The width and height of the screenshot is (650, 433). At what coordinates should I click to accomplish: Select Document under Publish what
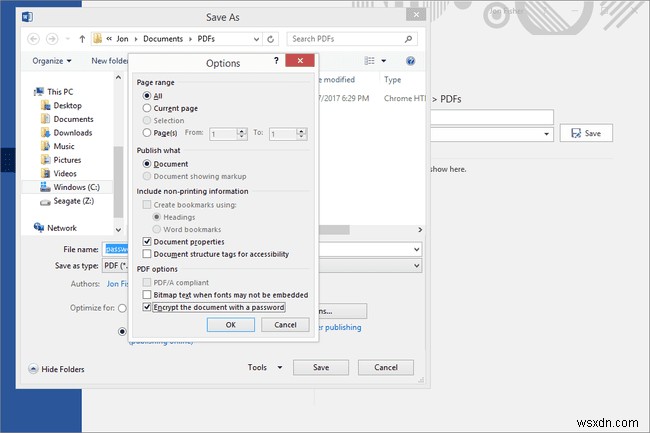pos(147,164)
